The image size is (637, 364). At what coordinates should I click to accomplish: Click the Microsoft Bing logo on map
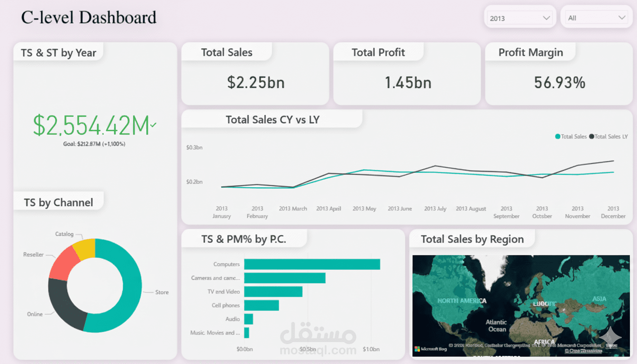point(431,349)
